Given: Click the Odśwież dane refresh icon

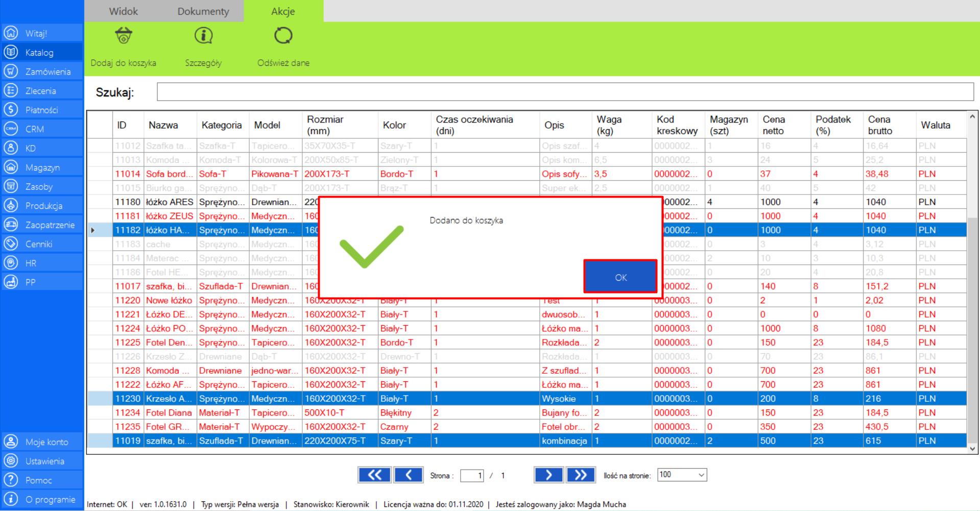Looking at the screenshot, I should pos(283,36).
